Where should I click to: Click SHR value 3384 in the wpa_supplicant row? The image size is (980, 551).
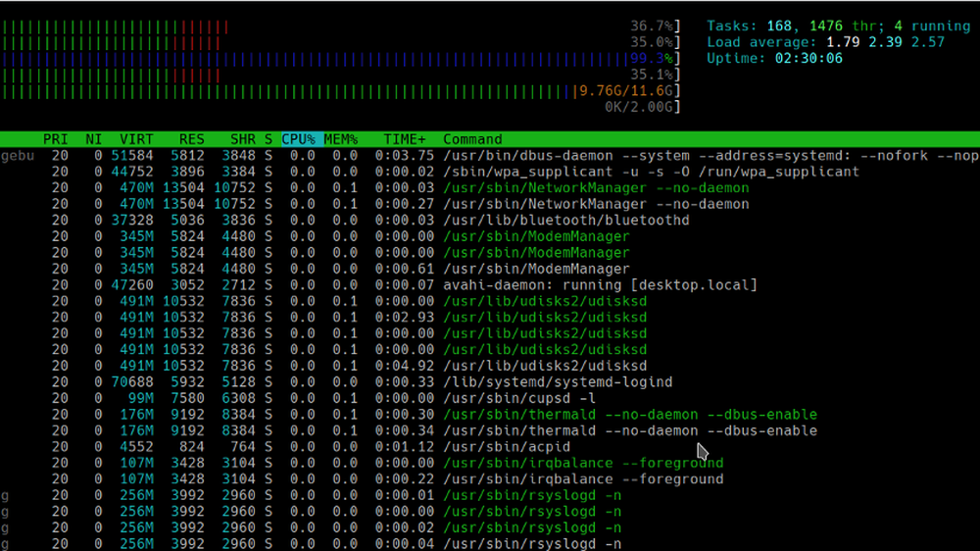[239, 172]
